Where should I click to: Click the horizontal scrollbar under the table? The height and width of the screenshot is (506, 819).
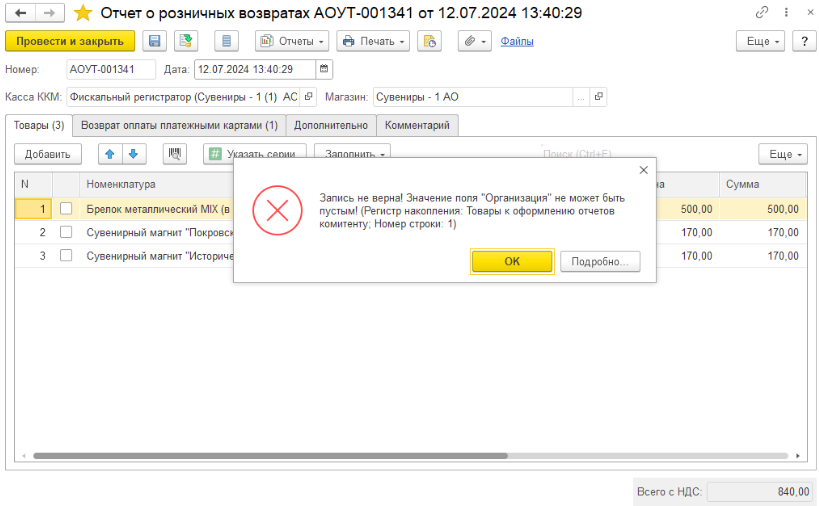coord(400,456)
